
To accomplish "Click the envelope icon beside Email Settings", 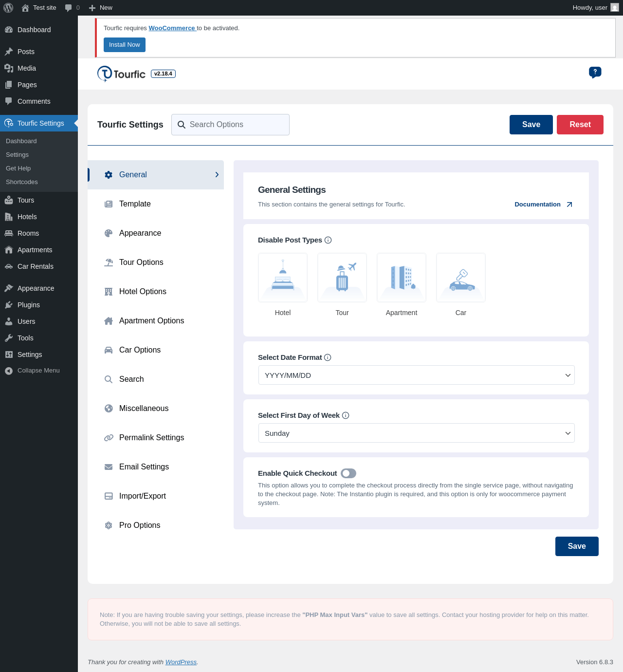I will [x=109, y=467].
